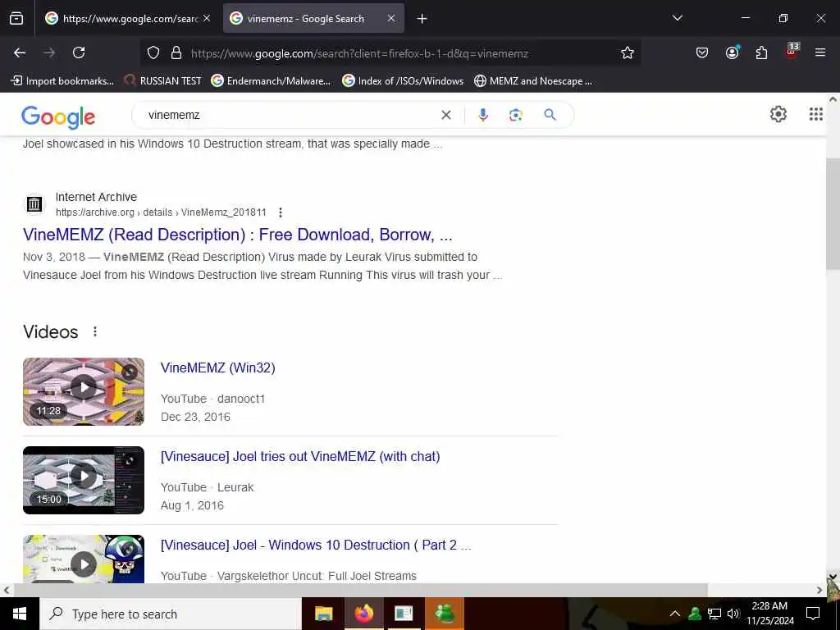
Task: Open the green people app in taskbar
Action: [x=444, y=614]
